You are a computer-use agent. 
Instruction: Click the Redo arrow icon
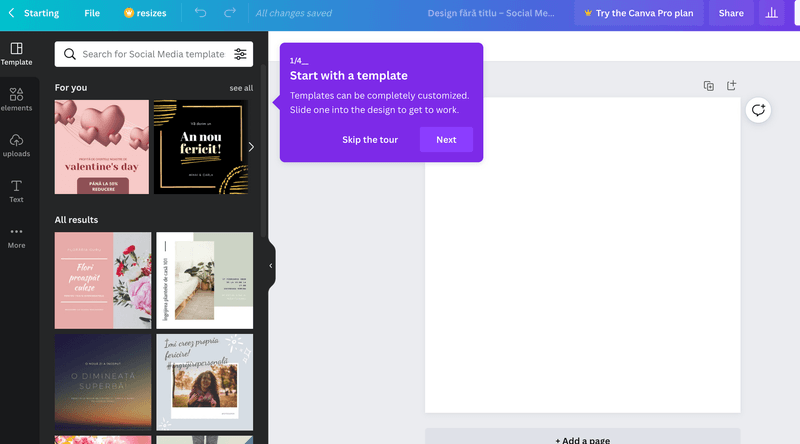pyautogui.click(x=230, y=13)
